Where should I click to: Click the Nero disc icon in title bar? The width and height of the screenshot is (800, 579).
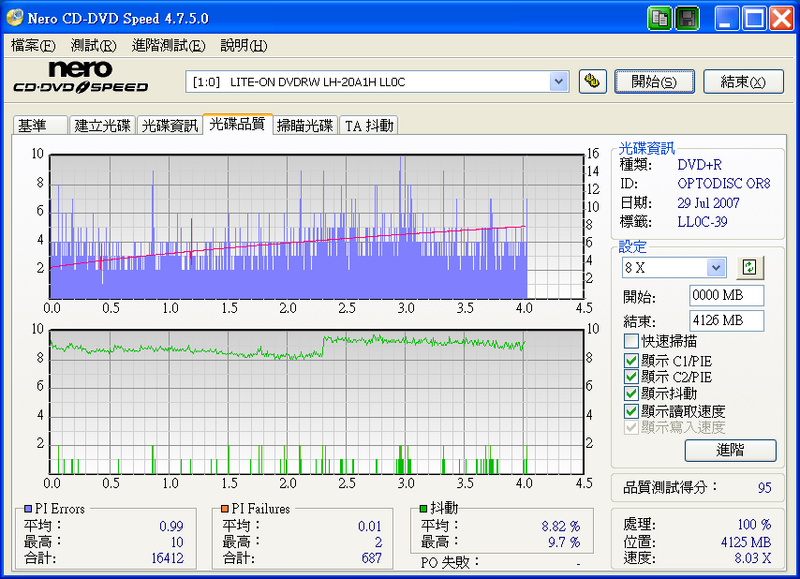point(14,18)
